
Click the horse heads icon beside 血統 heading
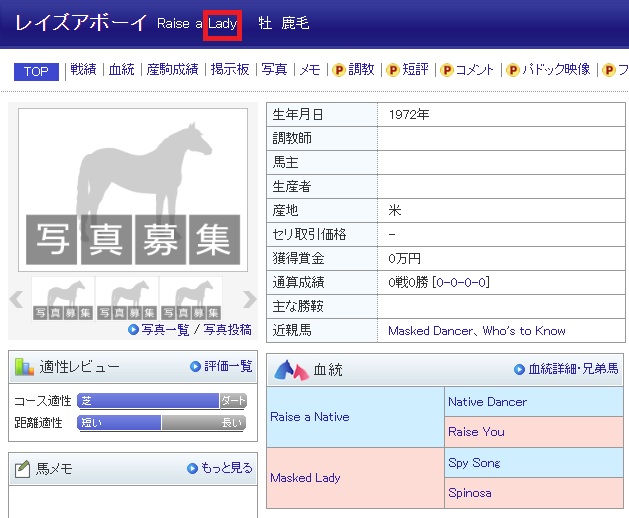click(x=291, y=370)
